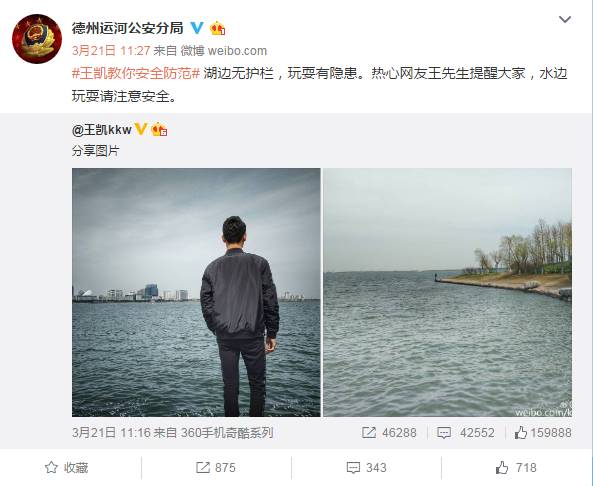Click the membership badge next to 王凯kkw

159,130
